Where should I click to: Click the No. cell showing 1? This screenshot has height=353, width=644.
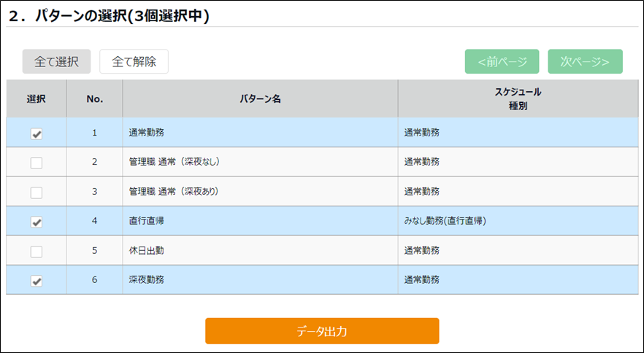94,133
